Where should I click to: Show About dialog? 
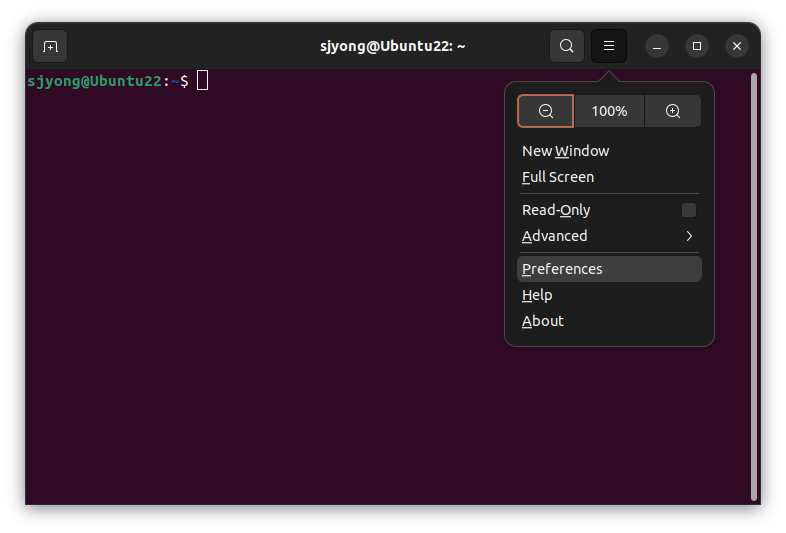(x=609, y=321)
